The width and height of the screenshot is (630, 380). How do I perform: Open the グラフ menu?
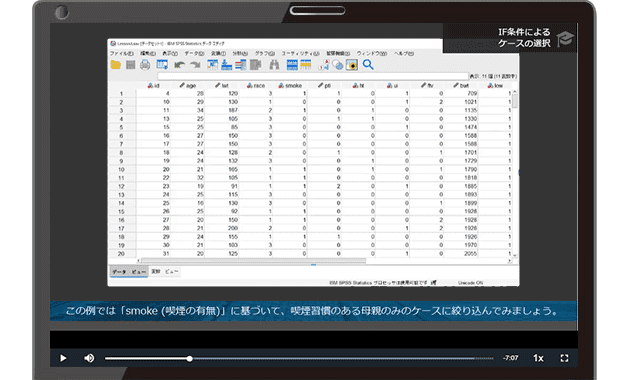(x=265, y=53)
